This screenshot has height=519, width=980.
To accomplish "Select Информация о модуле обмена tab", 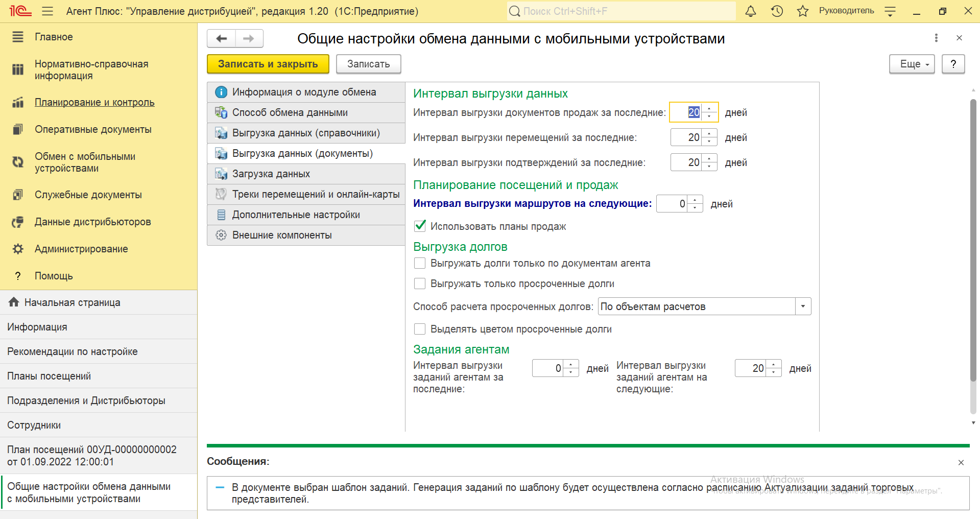I will coord(306,92).
